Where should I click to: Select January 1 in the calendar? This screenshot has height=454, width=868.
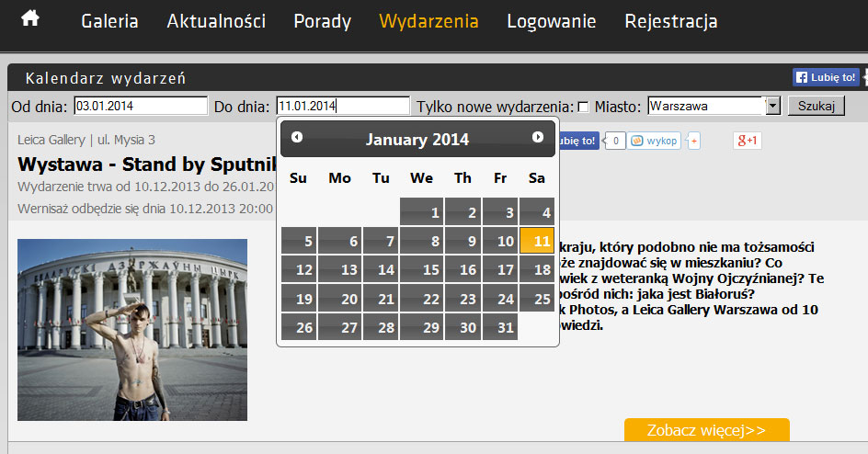(x=421, y=211)
